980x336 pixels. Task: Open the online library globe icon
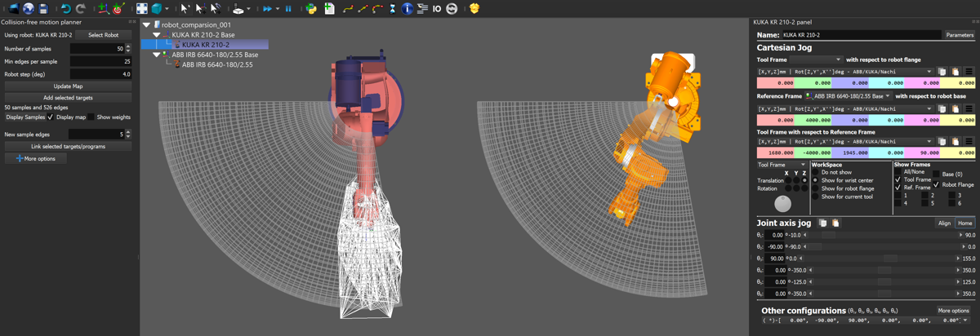point(29,9)
